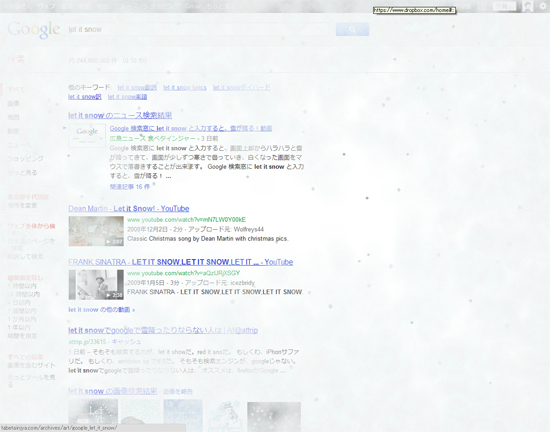
Task: Open Dean Martin - Let it Snow! YouTube result
Action: pos(129,209)
